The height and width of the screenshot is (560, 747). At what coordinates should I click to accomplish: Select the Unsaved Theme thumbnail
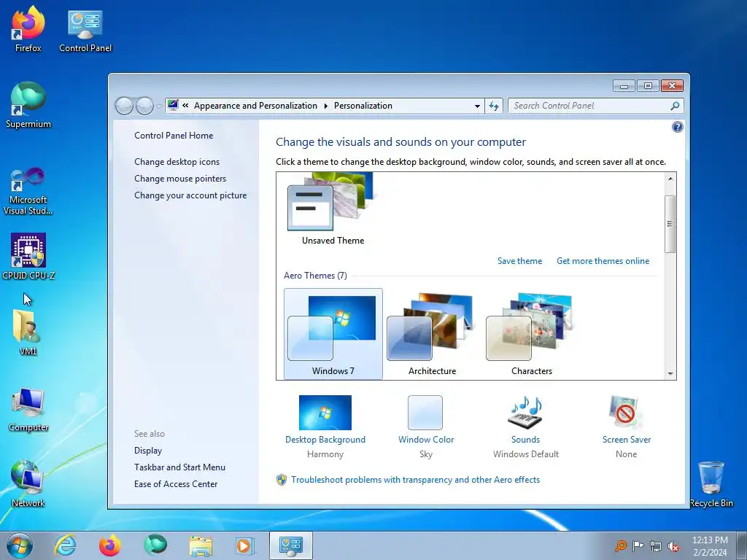[x=333, y=209]
